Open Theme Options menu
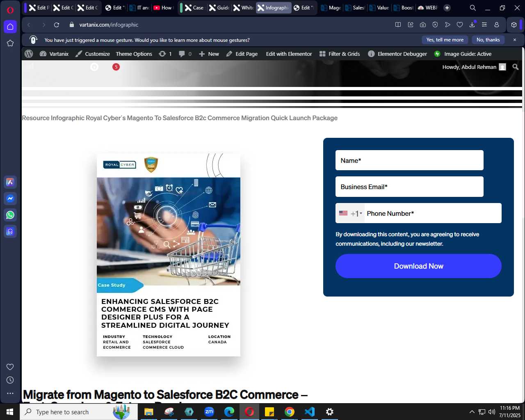 pyautogui.click(x=134, y=54)
